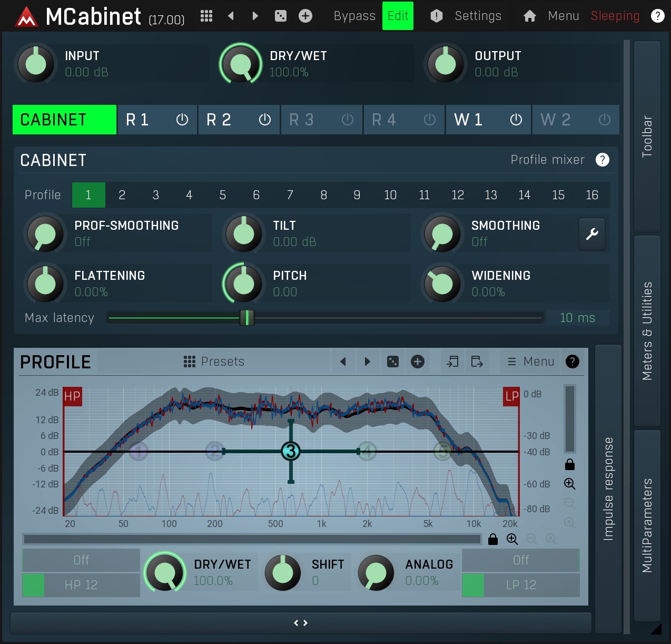Click the top toolbar randomize dice icon

tap(281, 16)
